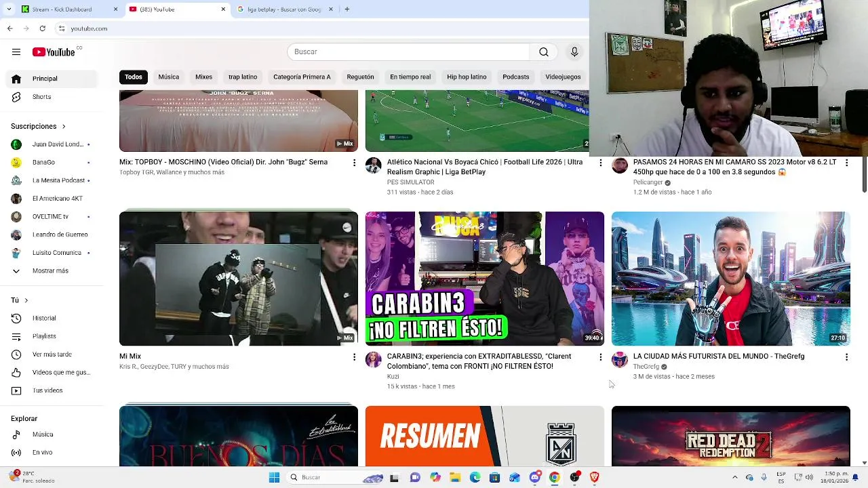Open the Luisito Comunica subscription
This screenshot has width=868, height=488.
[52, 253]
